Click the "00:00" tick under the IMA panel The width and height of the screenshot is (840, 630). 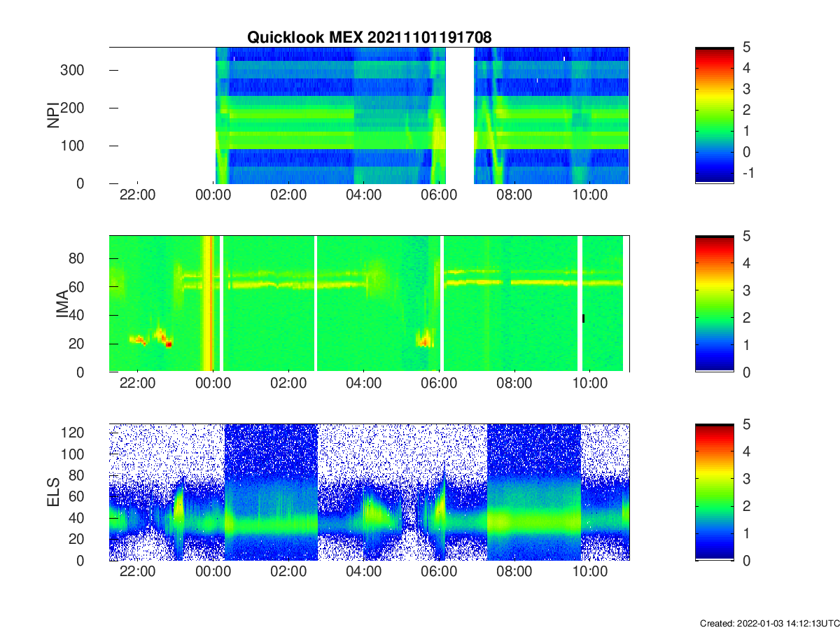213,384
